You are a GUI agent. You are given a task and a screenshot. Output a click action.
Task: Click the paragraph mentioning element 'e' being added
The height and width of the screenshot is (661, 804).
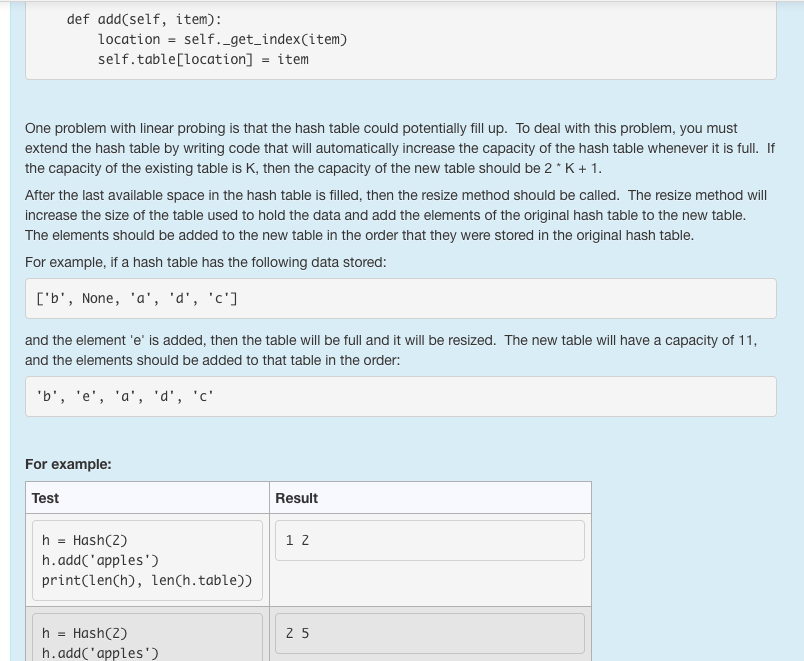[400, 350]
